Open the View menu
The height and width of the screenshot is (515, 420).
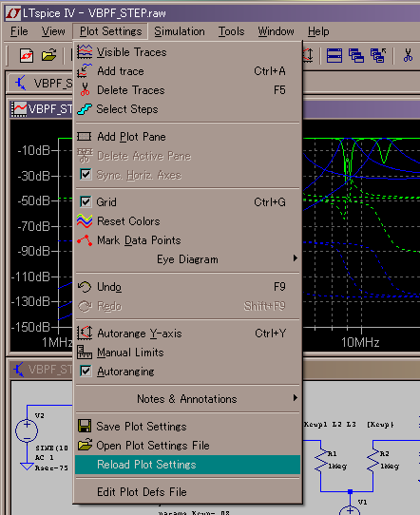53,31
